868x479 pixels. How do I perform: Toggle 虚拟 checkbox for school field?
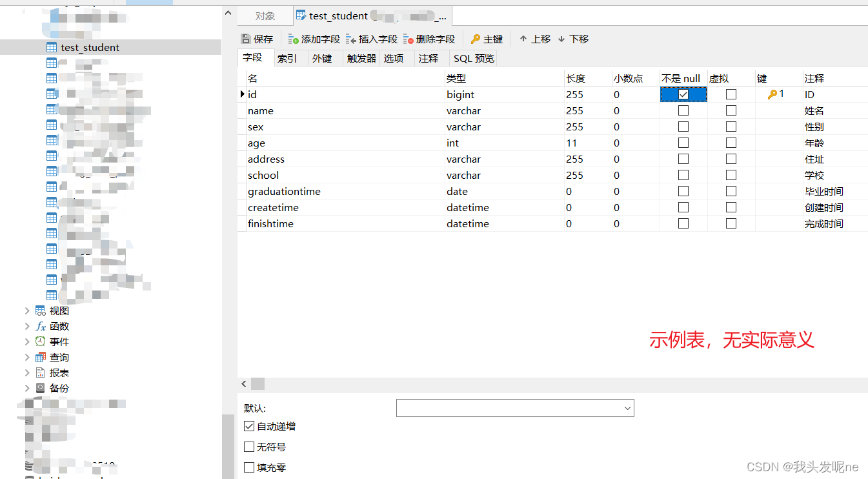(731, 175)
